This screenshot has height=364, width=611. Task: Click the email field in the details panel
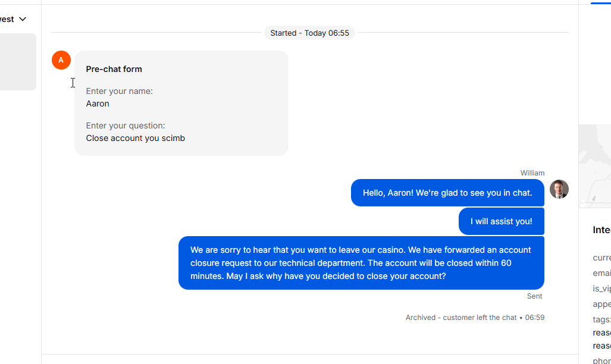[601, 273]
